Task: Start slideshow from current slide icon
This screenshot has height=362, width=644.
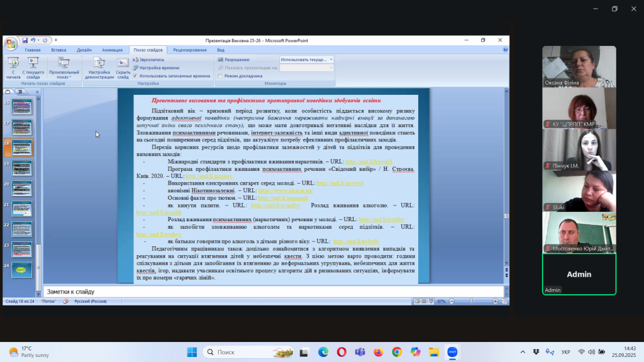Action: click(33, 63)
